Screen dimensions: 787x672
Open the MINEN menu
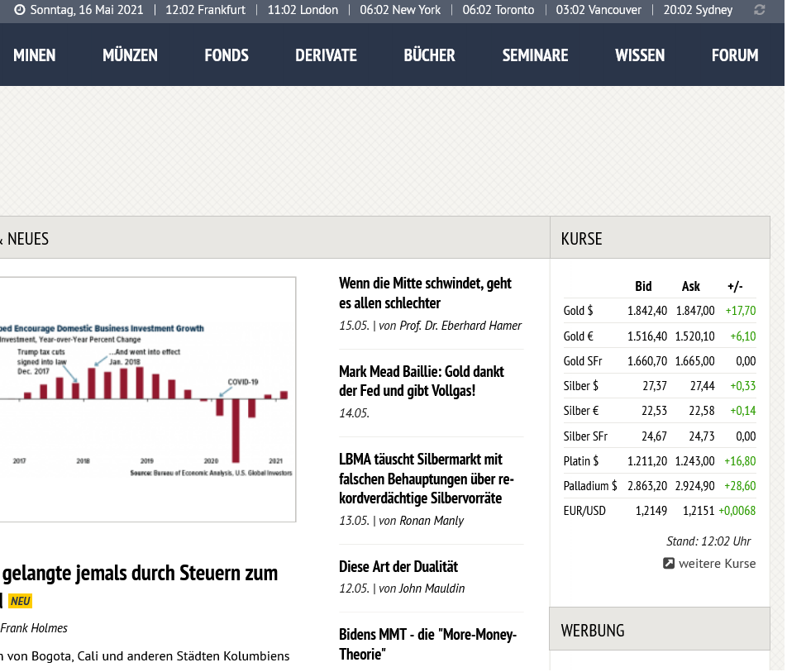coord(34,55)
